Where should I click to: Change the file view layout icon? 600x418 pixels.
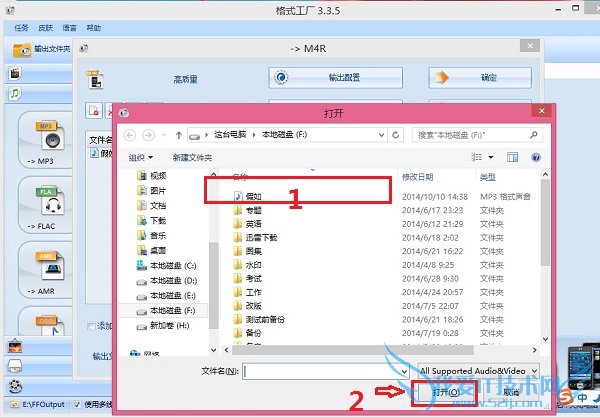pyautogui.click(x=476, y=157)
